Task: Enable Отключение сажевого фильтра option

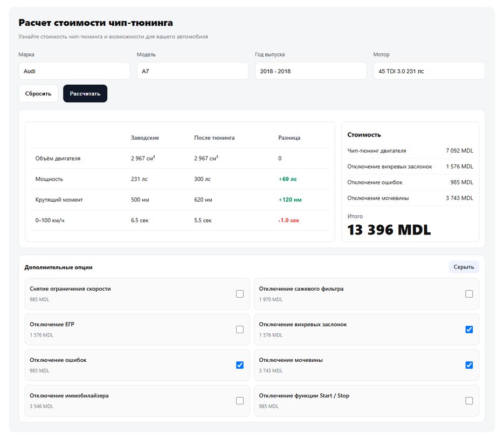Action: (x=469, y=294)
